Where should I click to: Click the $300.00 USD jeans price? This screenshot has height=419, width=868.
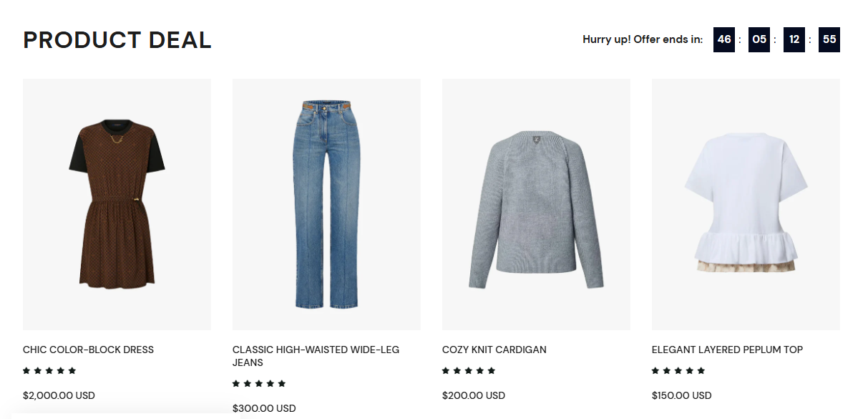click(x=264, y=408)
